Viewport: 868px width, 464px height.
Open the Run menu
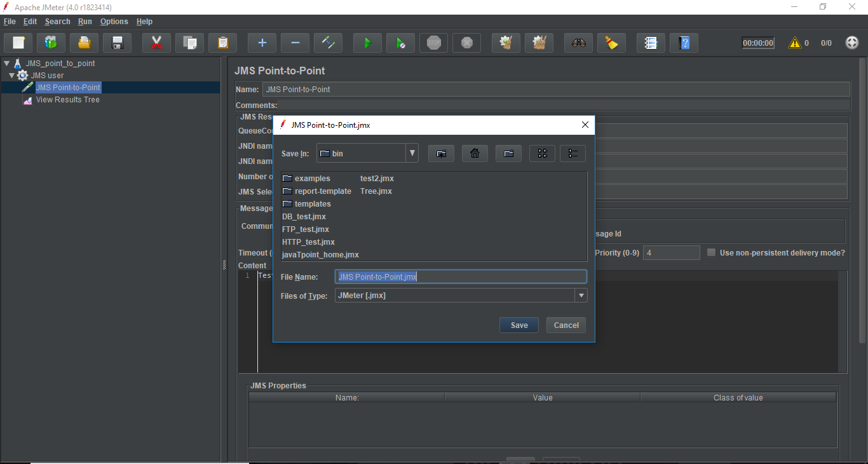tap(85, 22)
